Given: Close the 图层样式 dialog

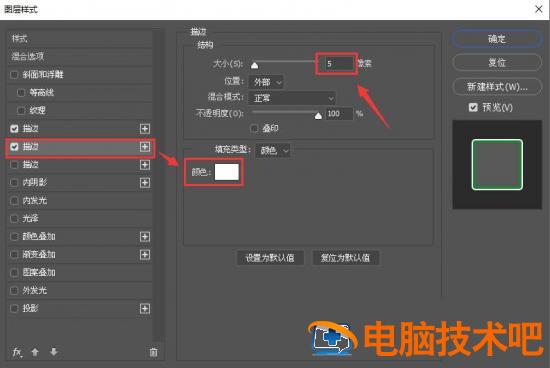Looking at the screenshot, I should 539,9.
